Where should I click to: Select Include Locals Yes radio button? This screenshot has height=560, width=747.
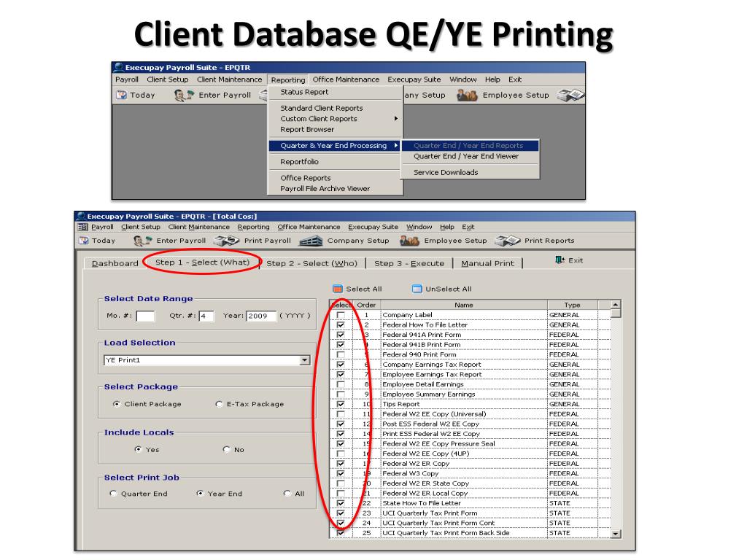[138, 449]
